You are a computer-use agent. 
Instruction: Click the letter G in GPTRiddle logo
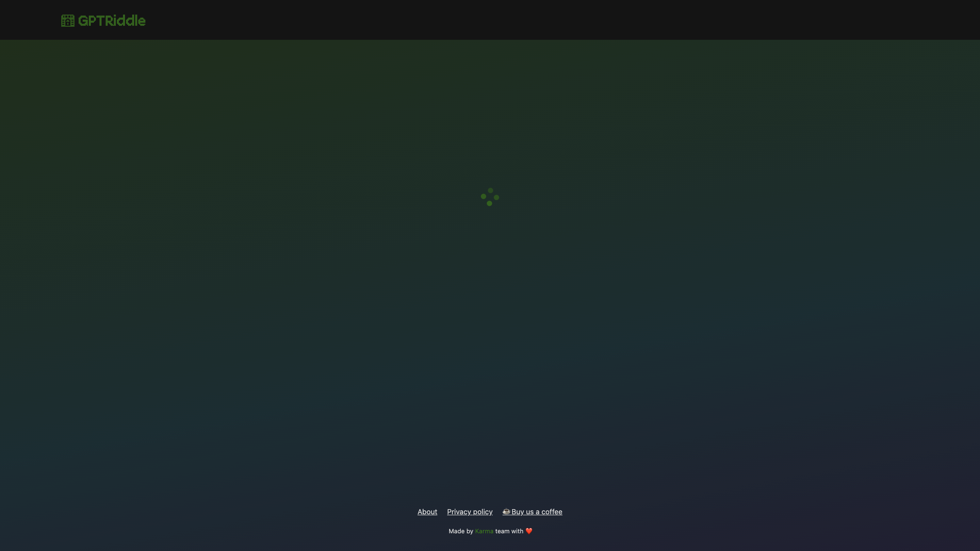(x=83, y=20)
